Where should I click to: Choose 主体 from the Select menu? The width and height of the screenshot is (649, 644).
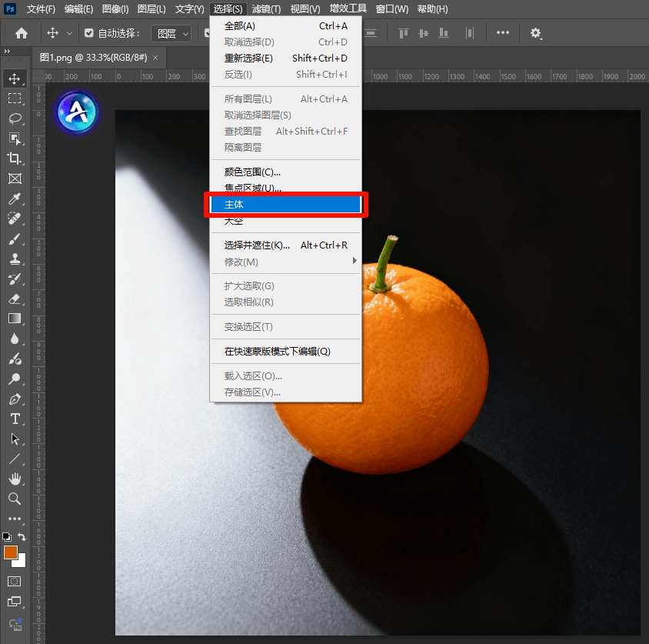[x=285, y=204]
